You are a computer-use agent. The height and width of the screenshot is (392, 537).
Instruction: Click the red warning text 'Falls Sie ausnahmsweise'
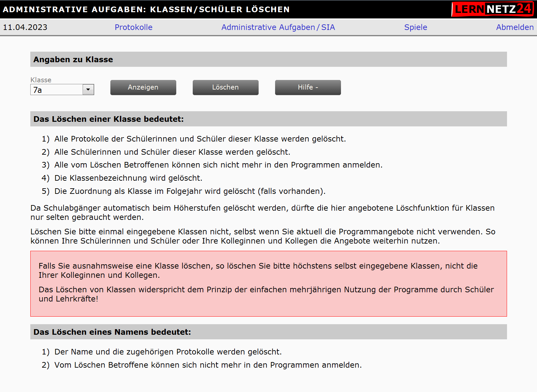(x=258, y=271)
